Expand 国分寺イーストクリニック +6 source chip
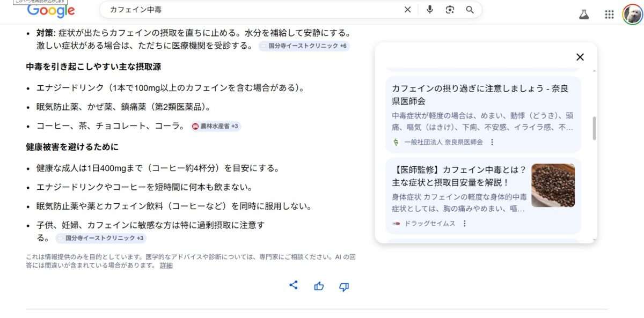 [304, 46]
